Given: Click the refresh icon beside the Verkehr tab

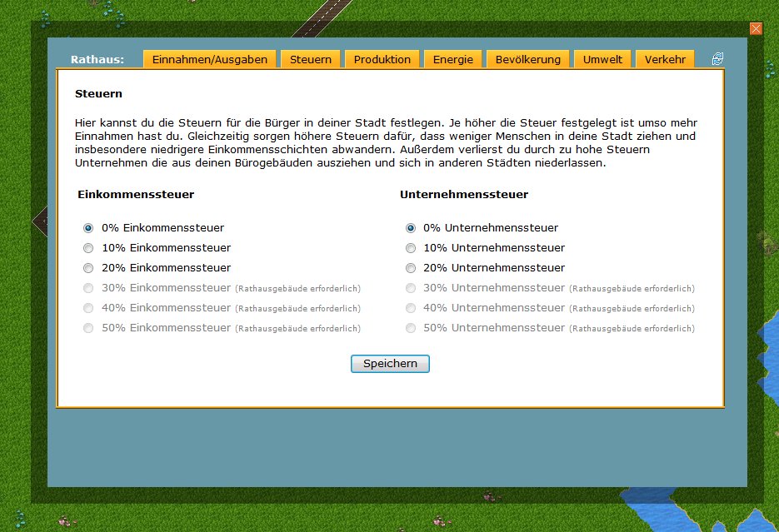Looking at the screenshot, I should click(717, 59).
